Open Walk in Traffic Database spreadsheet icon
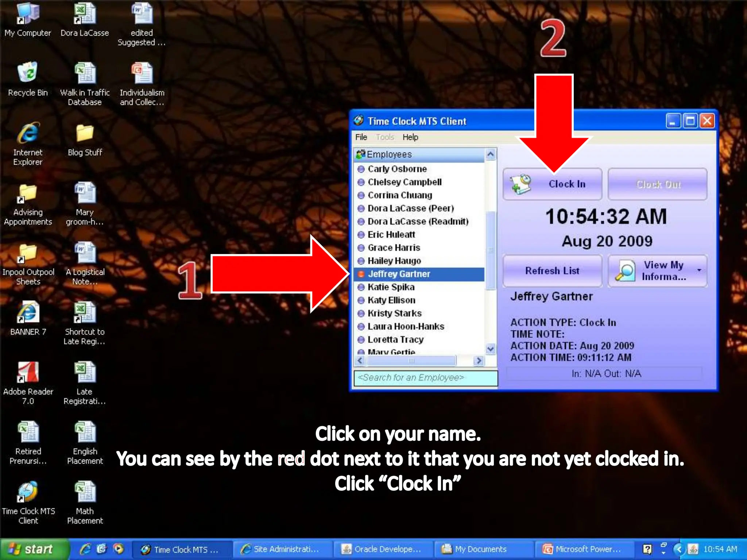The height and width of the screenshot is (560, 747). [x=85, y=73]
